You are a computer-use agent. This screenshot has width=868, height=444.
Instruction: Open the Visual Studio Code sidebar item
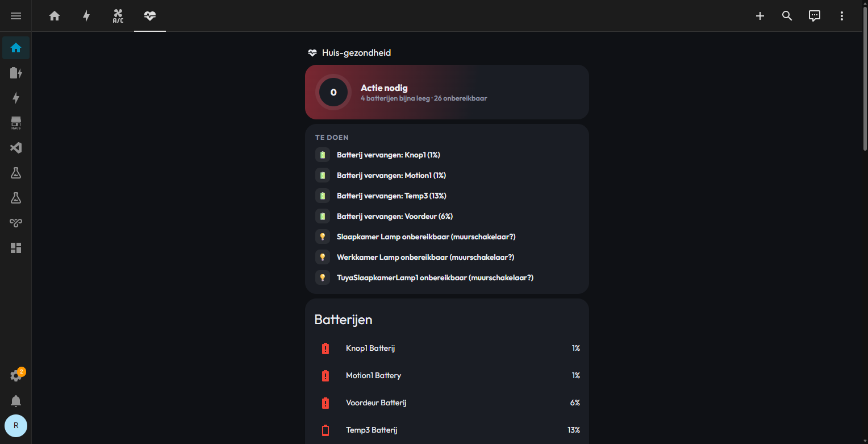click(16, 148)
